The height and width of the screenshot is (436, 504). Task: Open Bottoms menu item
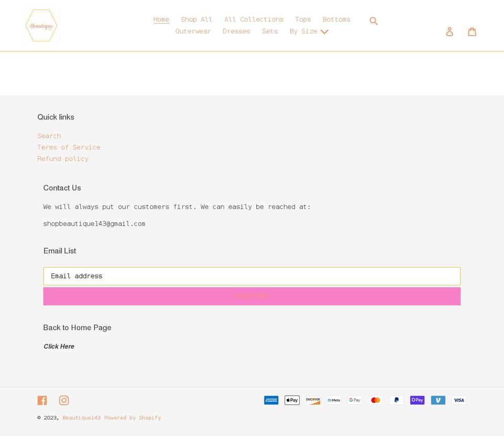337,19
